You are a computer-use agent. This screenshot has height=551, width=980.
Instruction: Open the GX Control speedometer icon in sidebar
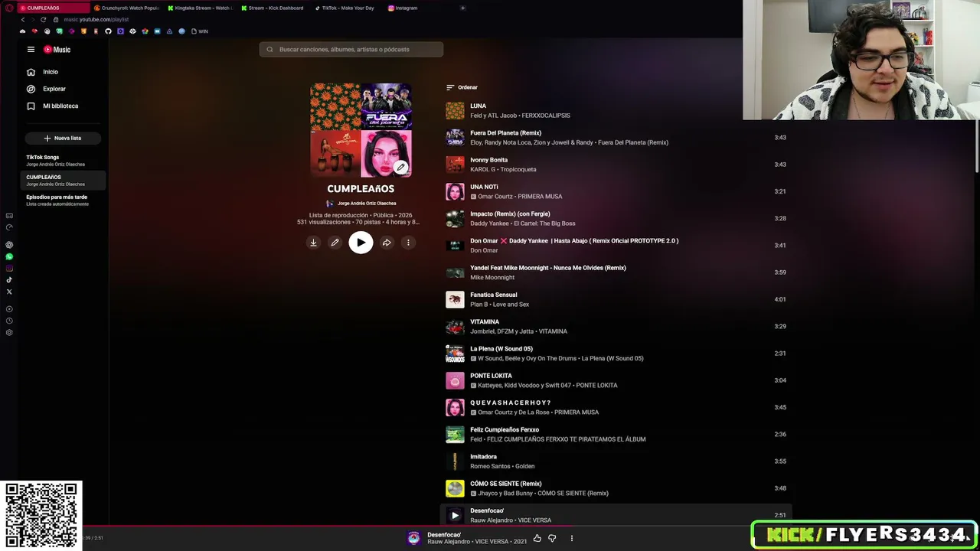tap(9, 227)
